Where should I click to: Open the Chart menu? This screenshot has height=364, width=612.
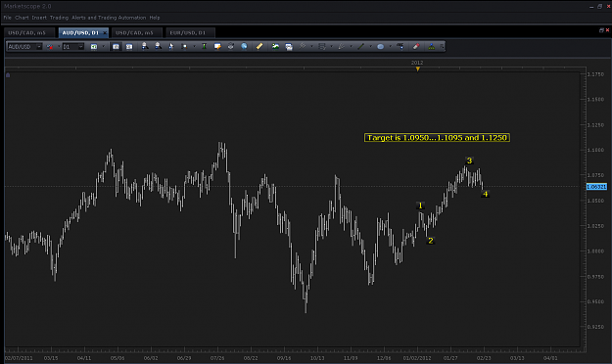click(x=22, y=18)
